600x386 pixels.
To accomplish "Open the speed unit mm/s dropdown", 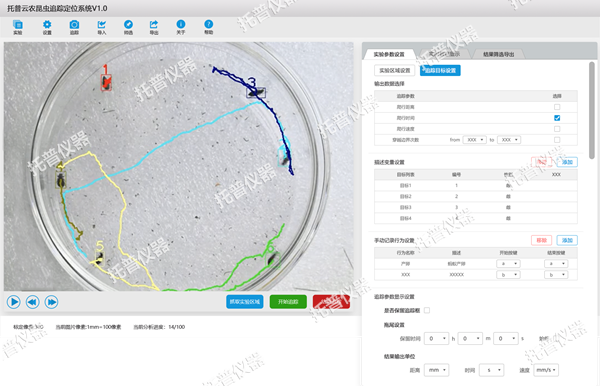I will point(546,370).
